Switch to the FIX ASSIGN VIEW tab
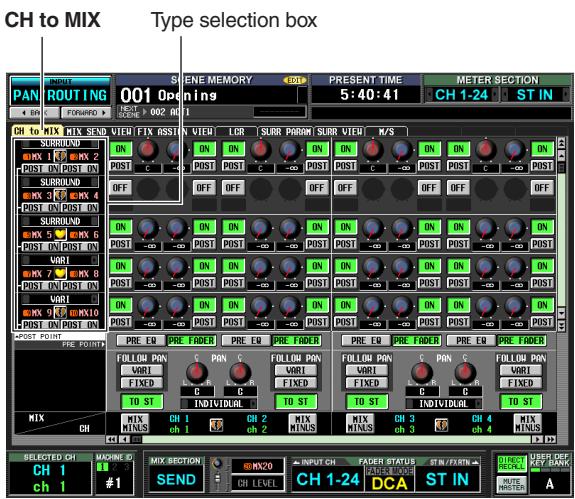The image size is (575, 499). click(x=175, y=132)
